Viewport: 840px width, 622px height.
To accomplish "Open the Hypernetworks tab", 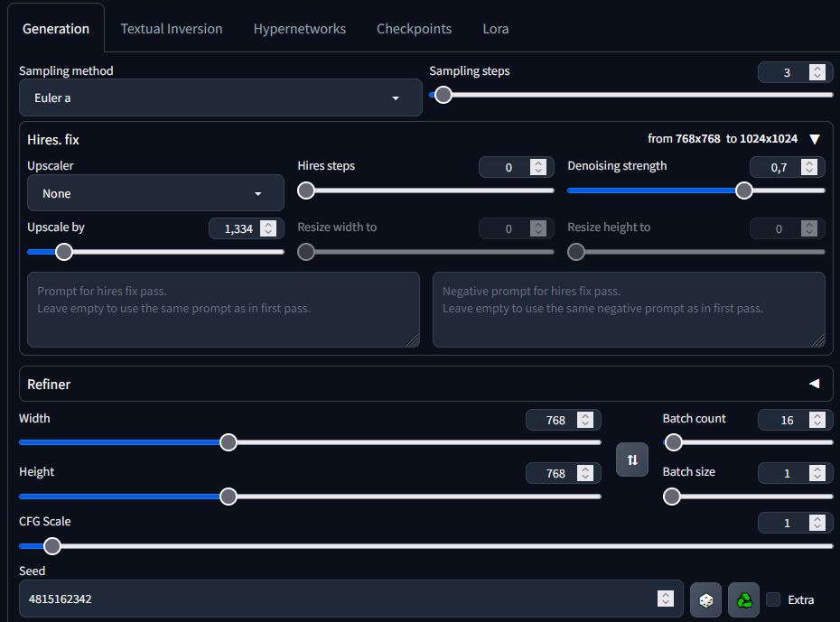I will tap(299, 29).
